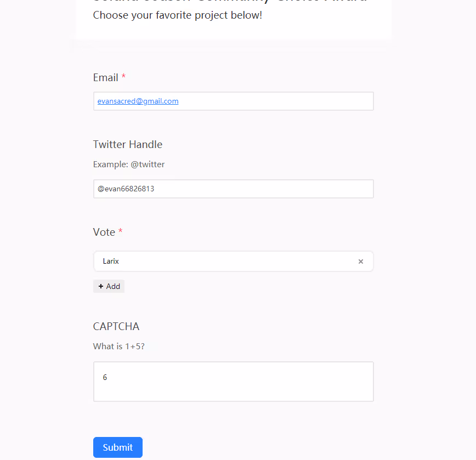Click the typed 6 in CAPTCHA box

105,377
